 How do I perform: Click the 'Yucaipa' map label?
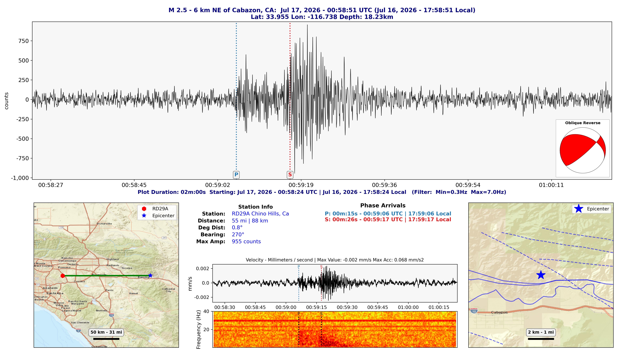[127, 268]
